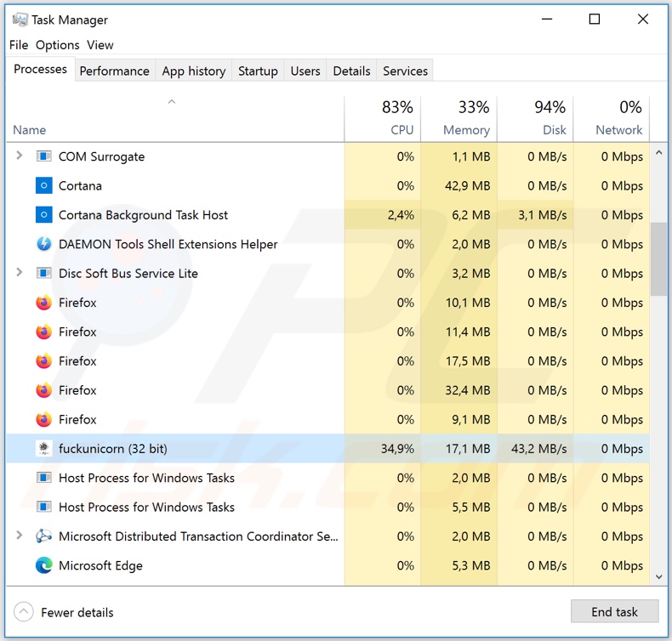Click the Firefox icon with 9,1 MB memory
Screen dimensions: 672x641
(x=43, y=419)
